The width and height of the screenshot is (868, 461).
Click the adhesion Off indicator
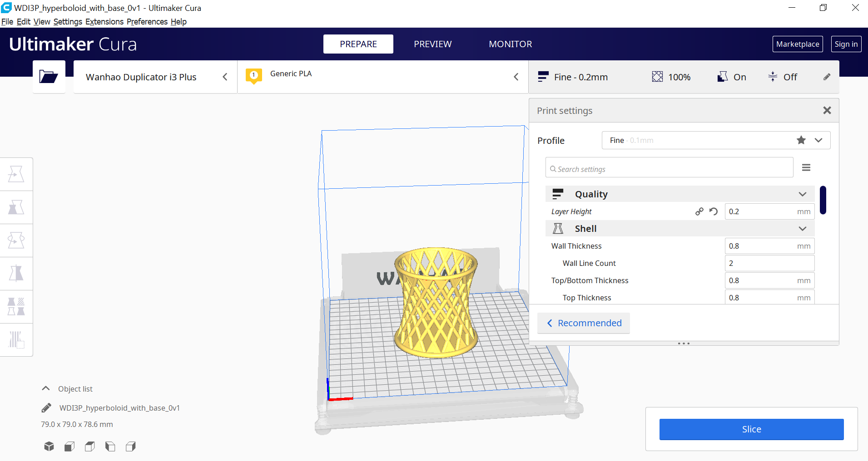(x=783, y=77)
